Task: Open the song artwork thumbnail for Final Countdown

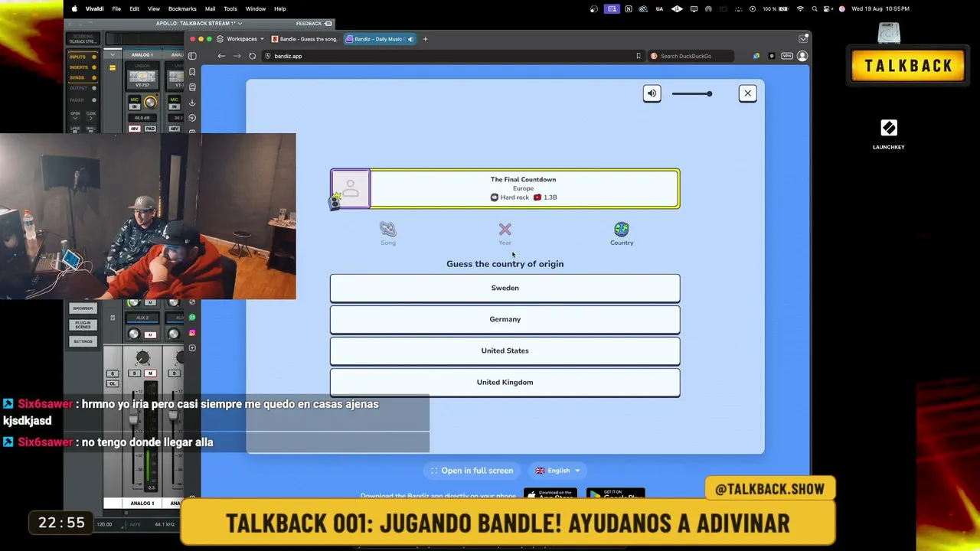Action: pyautogui.click(x=351, y=188)
